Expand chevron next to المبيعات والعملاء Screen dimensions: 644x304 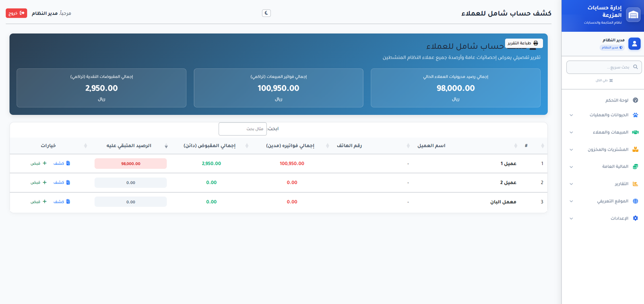571,132
